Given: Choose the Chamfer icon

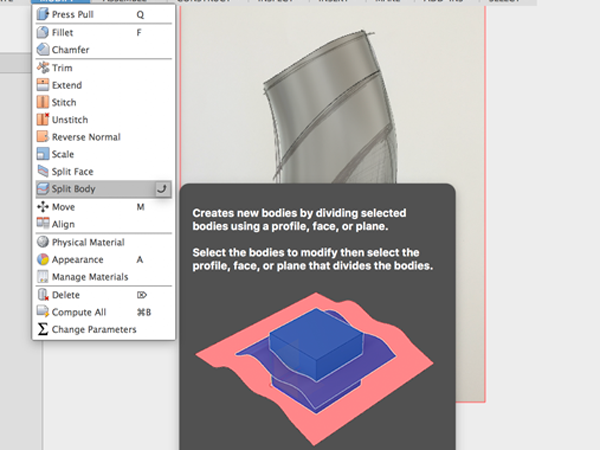Looking at the screenshot, I should [42, 50].
